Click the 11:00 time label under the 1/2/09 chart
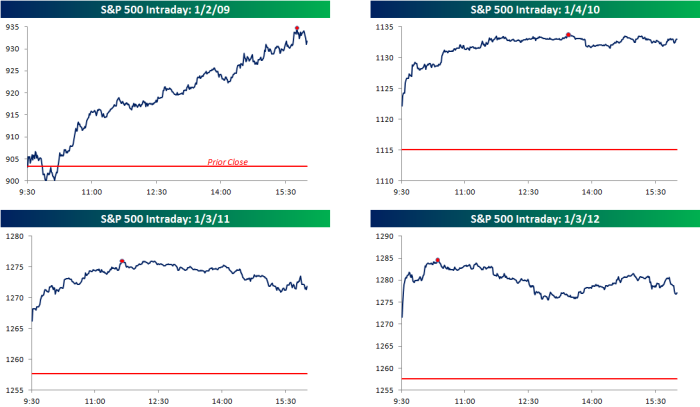Viewport: 700px width, 407px height. 91,191
